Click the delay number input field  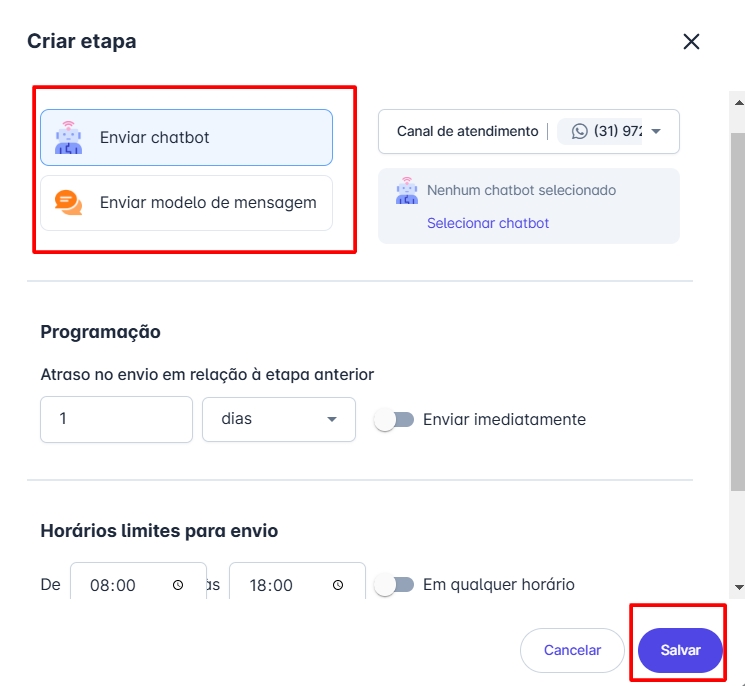[116, 420]
